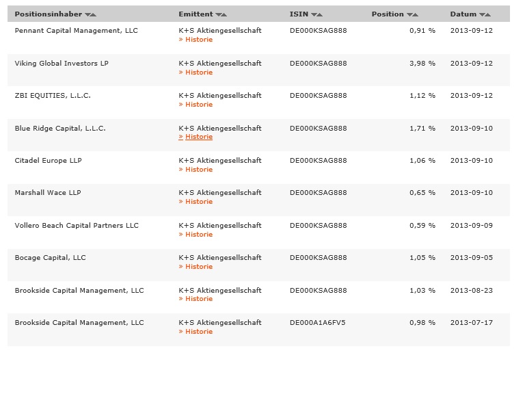Click position value 0,59 %
525x420 pixels.
(422, 226)
